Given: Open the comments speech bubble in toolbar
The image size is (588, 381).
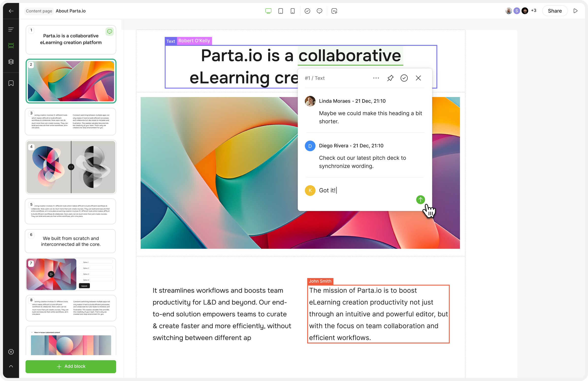Looking at the screenshot, I should point(319,11).
